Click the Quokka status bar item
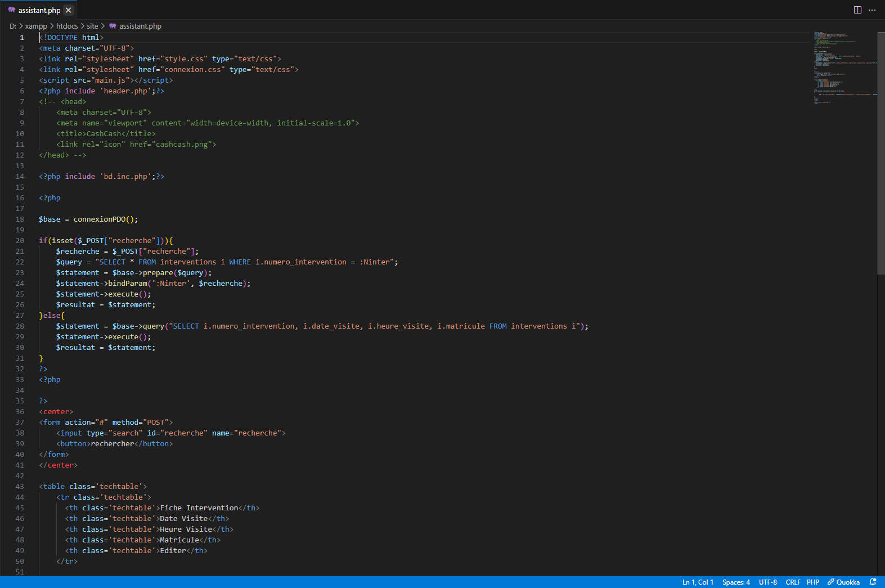The image size is (885, 588). coord(843,582)
